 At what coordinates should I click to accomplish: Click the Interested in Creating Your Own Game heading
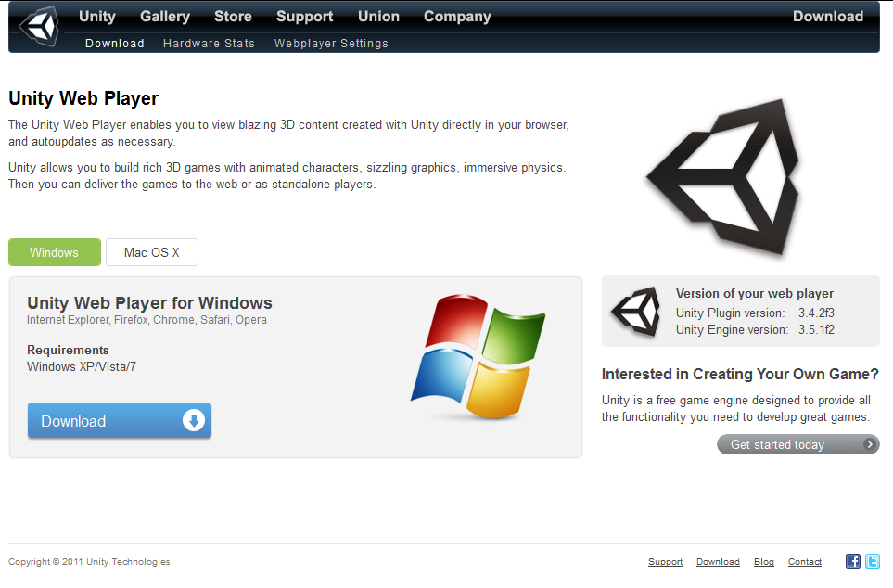[x=740, y=375]
